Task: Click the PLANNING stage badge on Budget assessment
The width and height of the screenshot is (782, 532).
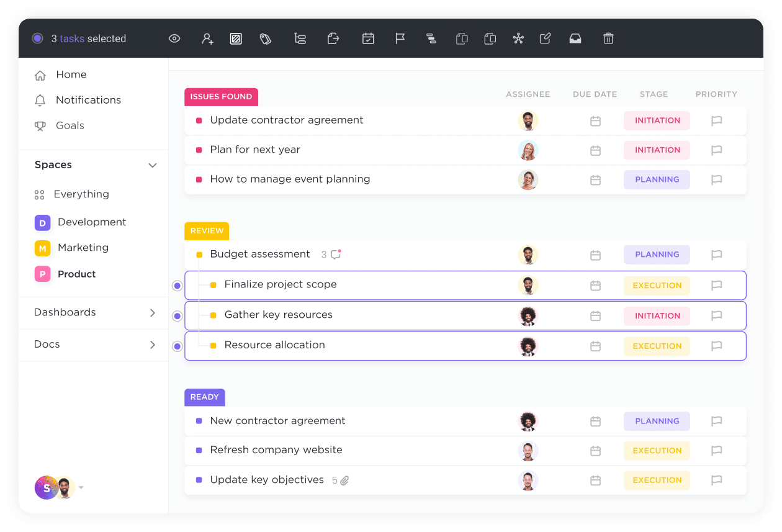Action: click(x=657, y=255)
